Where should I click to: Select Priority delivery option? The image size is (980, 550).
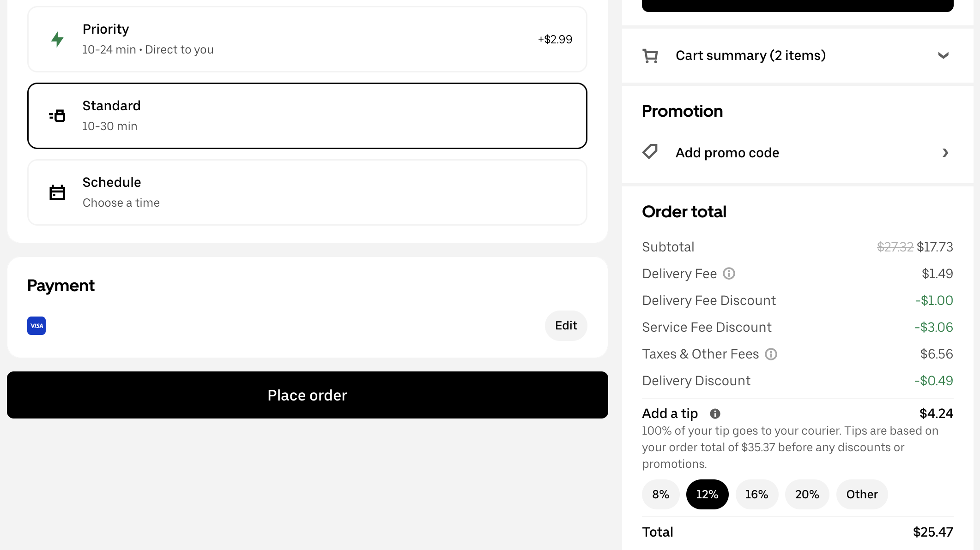coord(307,39)
